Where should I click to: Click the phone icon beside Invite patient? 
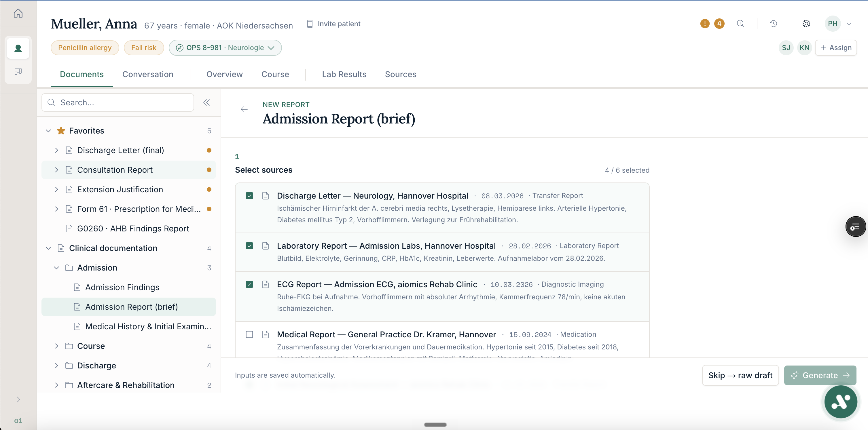pos(310,24)
